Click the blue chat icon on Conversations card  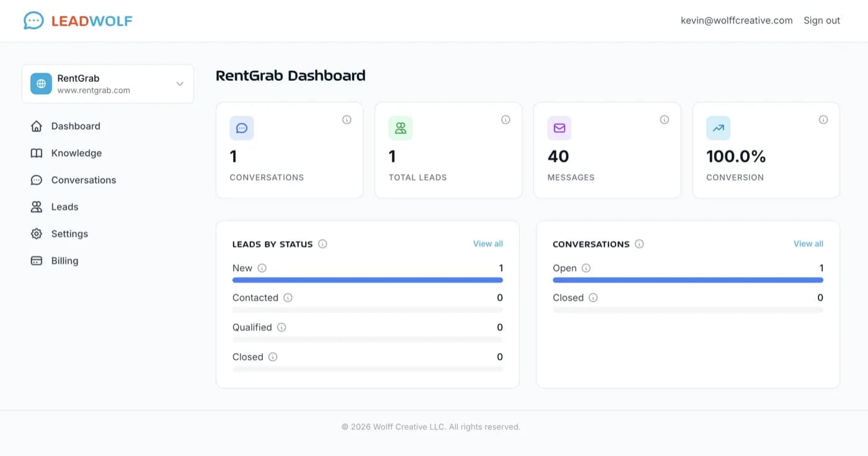click(242, 128)
